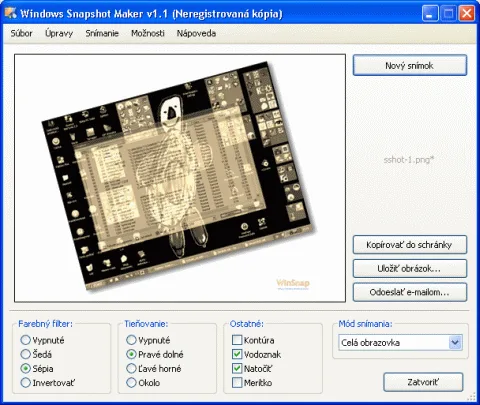Click the Windows Snapshot Maker title icon
480x405 pixels.
(x=10, y=13)
